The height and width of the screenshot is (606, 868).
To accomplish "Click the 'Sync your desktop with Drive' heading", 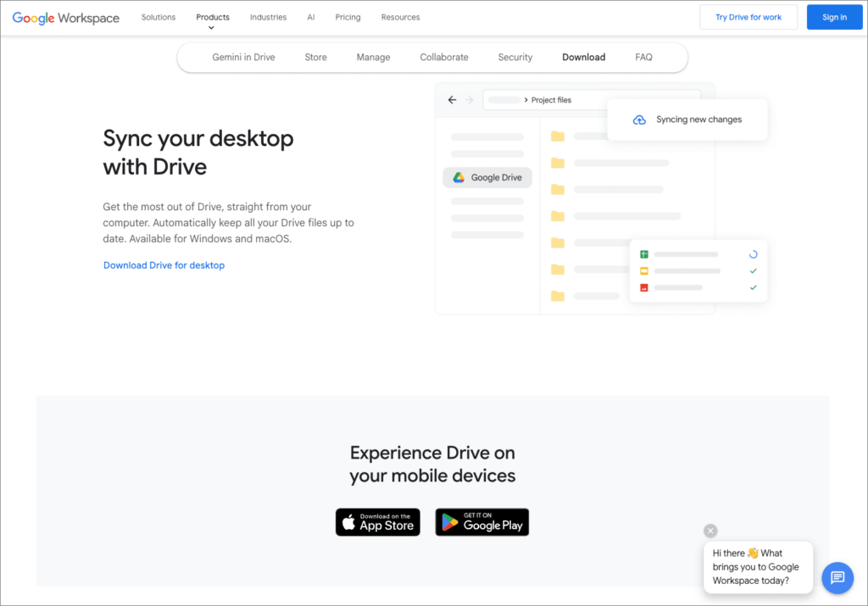I will point(198,153).
